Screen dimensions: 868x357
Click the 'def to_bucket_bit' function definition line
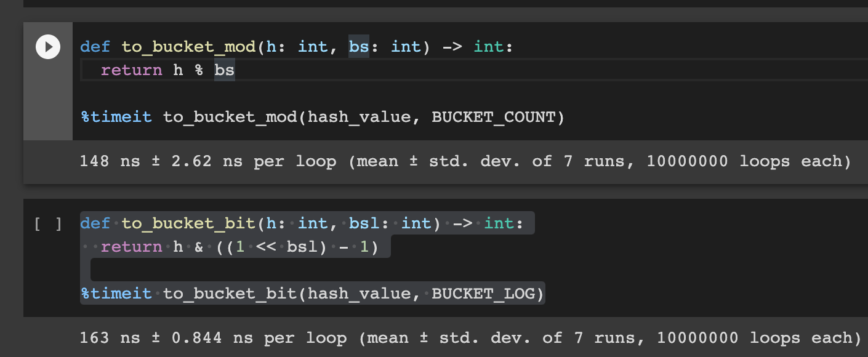(302, 223)
